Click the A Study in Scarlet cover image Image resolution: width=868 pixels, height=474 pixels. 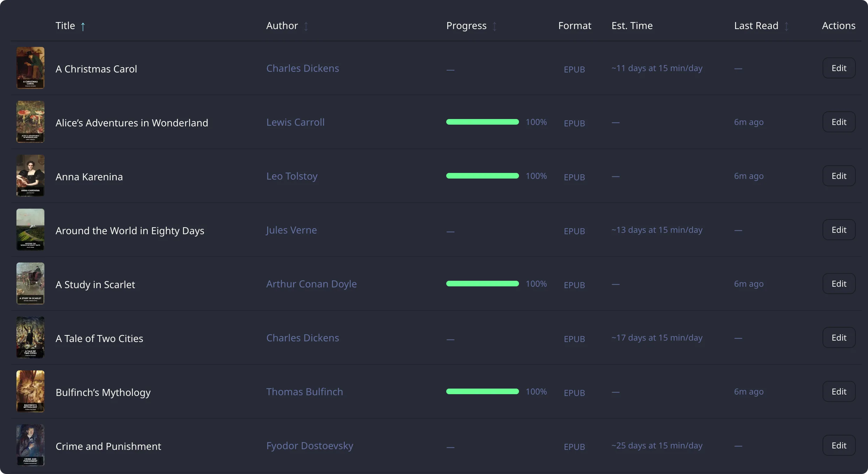pyautogui.click(x=30, y=283)
